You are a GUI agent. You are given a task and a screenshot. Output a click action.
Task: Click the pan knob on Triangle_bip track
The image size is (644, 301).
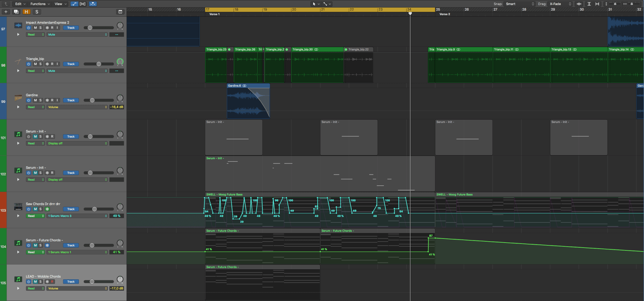click(x=120, y=62)
